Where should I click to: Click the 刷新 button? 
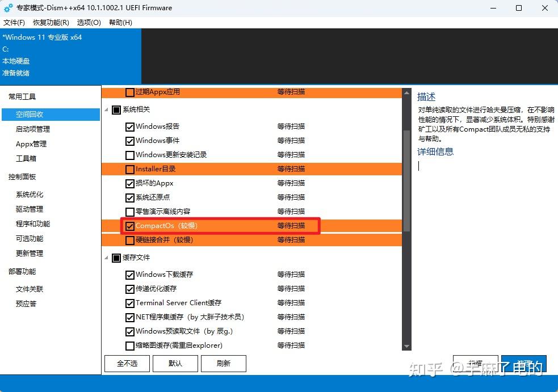[x=224, y=363]
